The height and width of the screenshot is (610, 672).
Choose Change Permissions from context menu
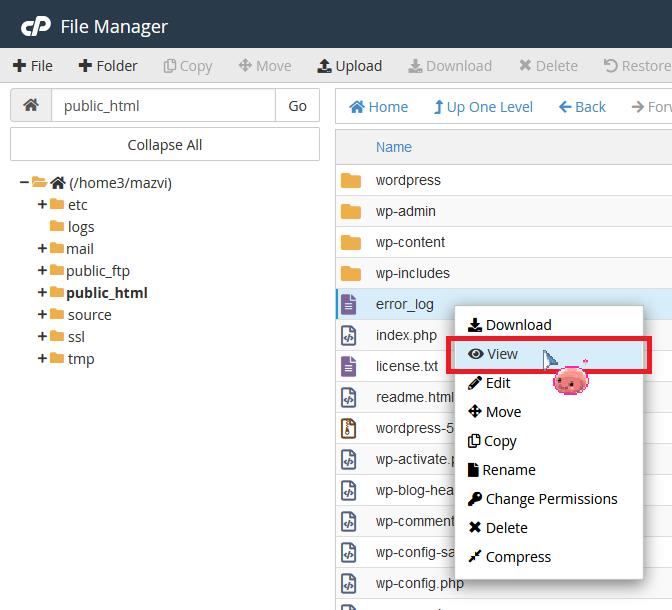[549, 499]
